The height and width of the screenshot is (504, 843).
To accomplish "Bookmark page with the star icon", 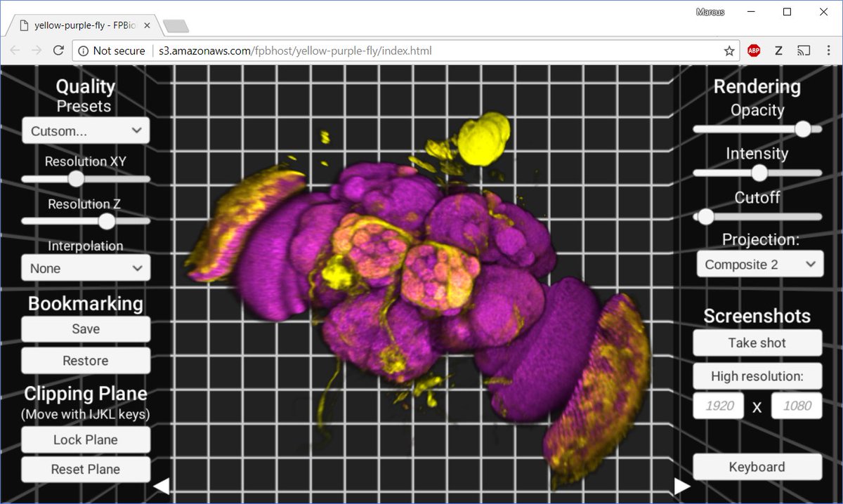I will [x=729, y=51].
